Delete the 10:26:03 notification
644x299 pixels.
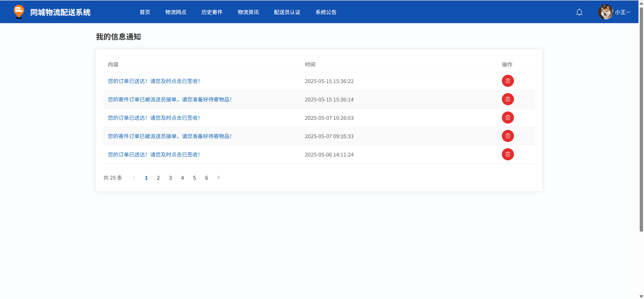[508, 118]
